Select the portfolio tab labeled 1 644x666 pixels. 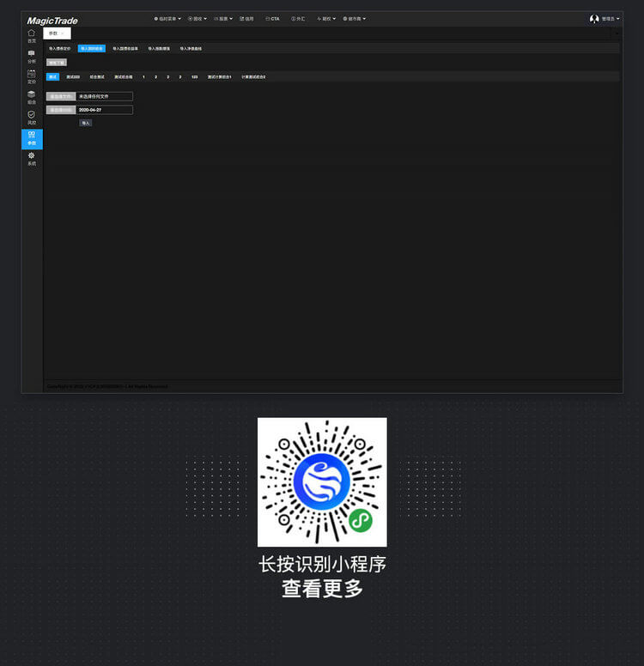tap(143, 77)
